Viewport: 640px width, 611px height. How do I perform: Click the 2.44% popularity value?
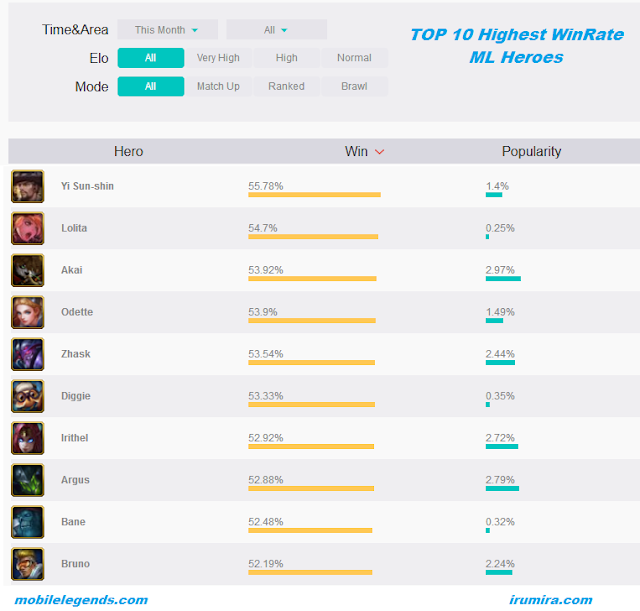pyautogui.click(x=500, y=354)
